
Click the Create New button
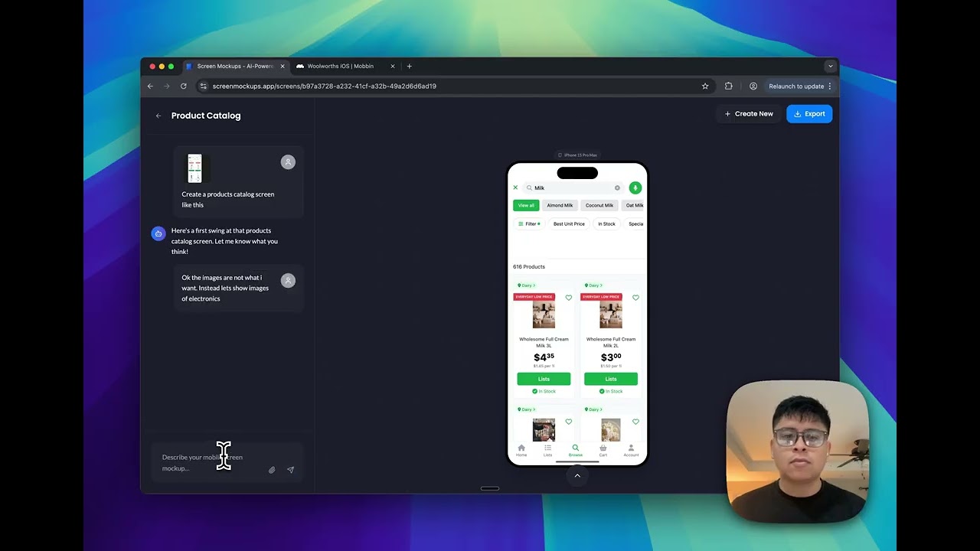pos(749,114)
